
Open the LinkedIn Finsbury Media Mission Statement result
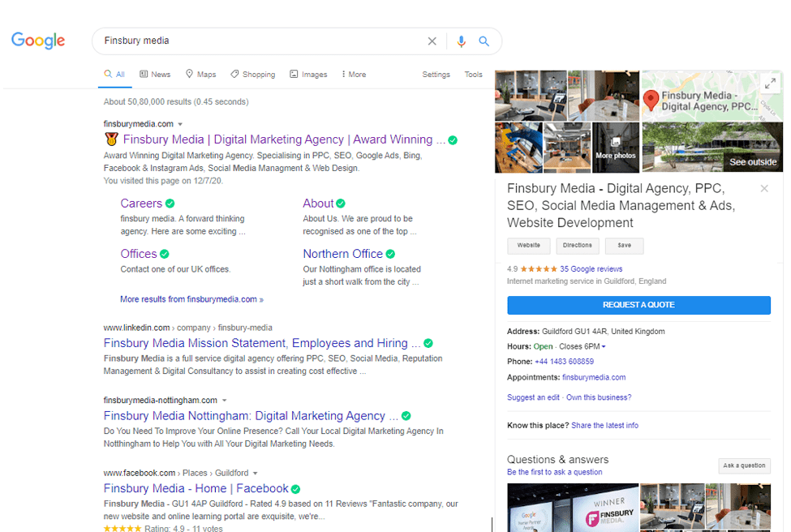click(x=262, y=343)
